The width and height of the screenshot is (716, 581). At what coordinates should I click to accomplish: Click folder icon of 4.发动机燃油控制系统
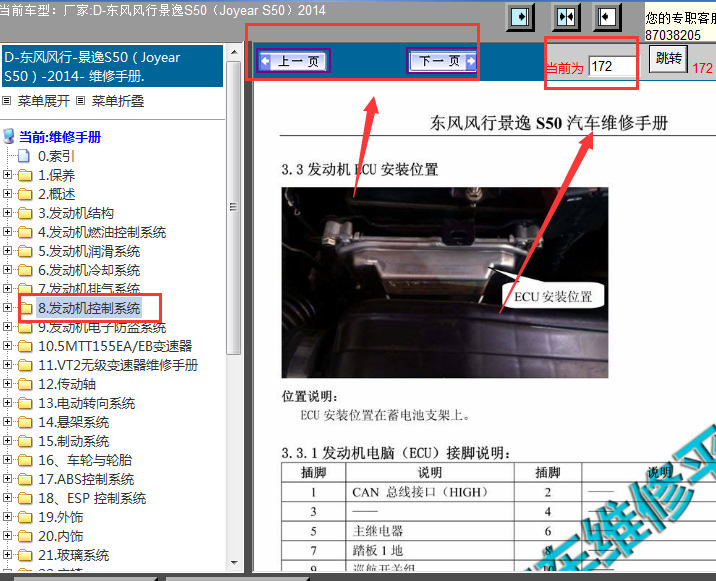coord(25,232)
